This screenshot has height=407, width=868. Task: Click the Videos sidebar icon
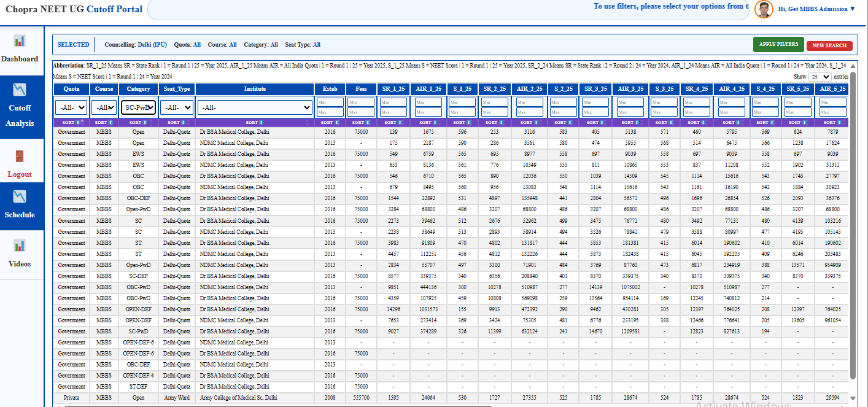click(x=20, y=246)
